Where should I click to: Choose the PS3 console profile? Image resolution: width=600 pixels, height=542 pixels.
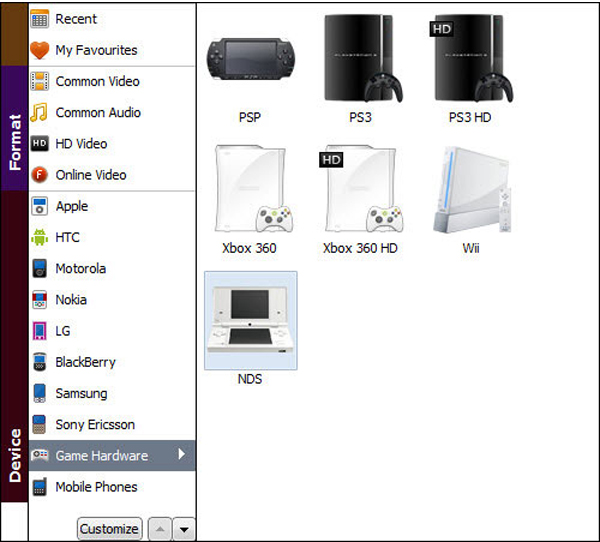[x=360, y=58]
